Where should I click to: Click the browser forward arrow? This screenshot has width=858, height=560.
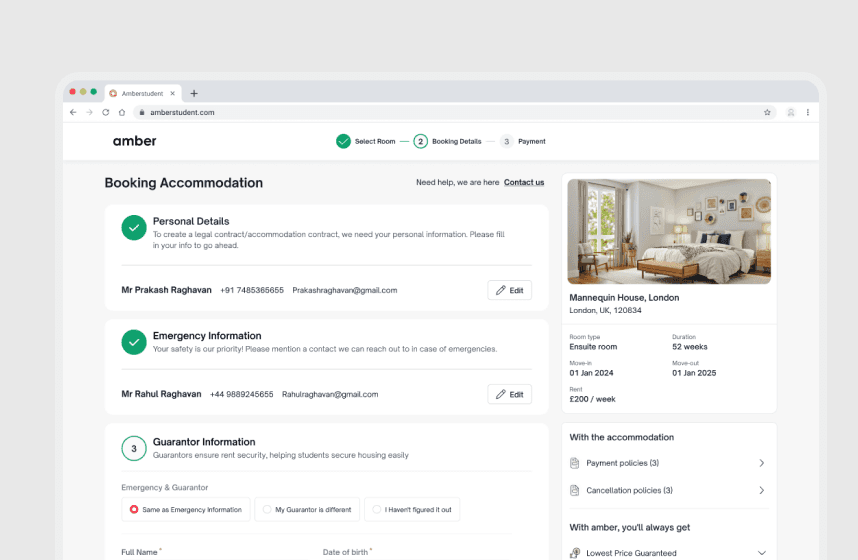tap(89, 112)
